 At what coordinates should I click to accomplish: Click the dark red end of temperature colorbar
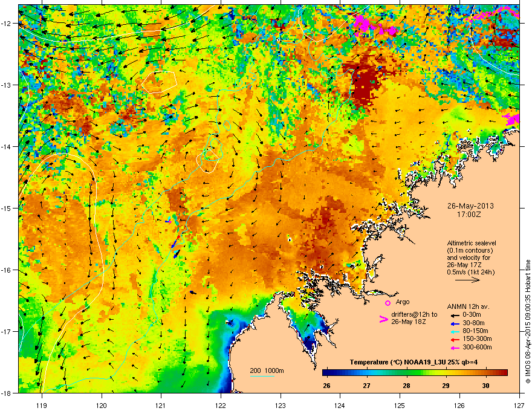504,372
